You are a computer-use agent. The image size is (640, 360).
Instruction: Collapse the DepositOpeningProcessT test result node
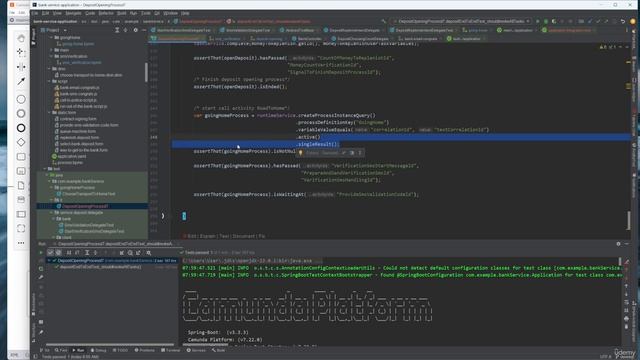(x=49, y=260)
